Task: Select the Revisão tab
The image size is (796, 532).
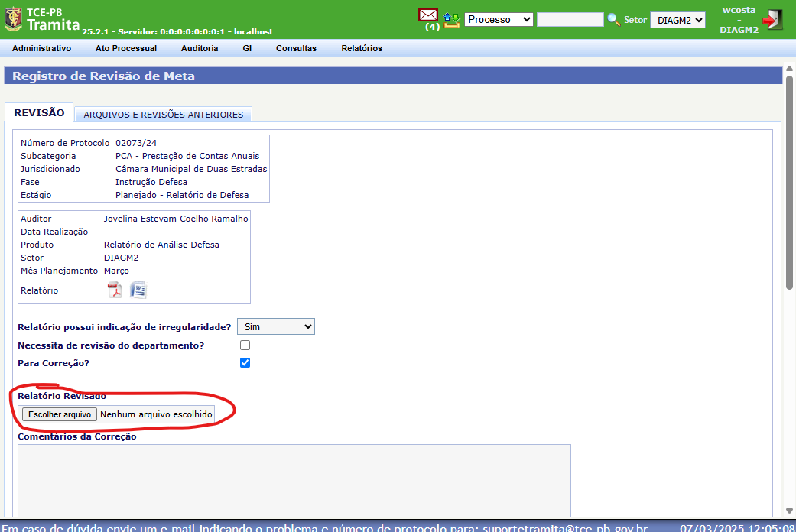Action: pyautogui.click(x=39, y=112)
